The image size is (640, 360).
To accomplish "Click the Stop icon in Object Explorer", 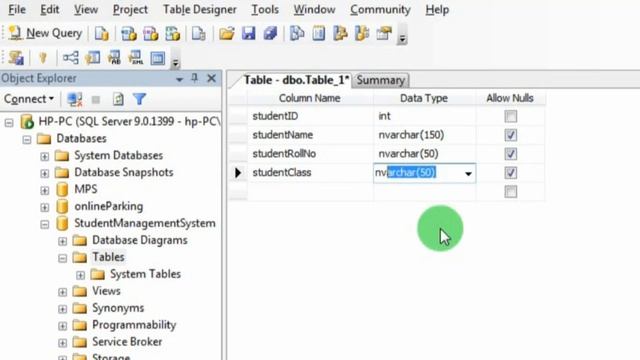I will (96, 99).
